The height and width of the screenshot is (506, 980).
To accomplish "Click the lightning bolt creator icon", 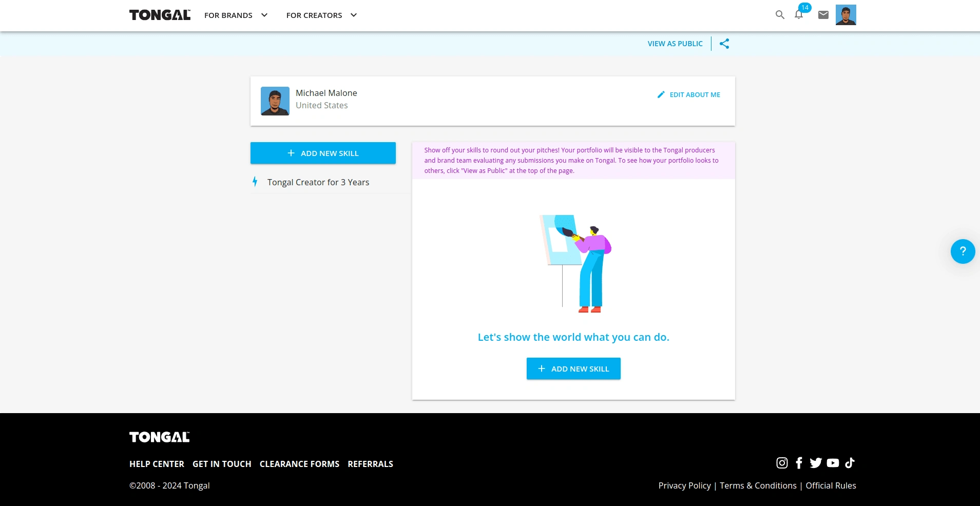I will [255, 182].
